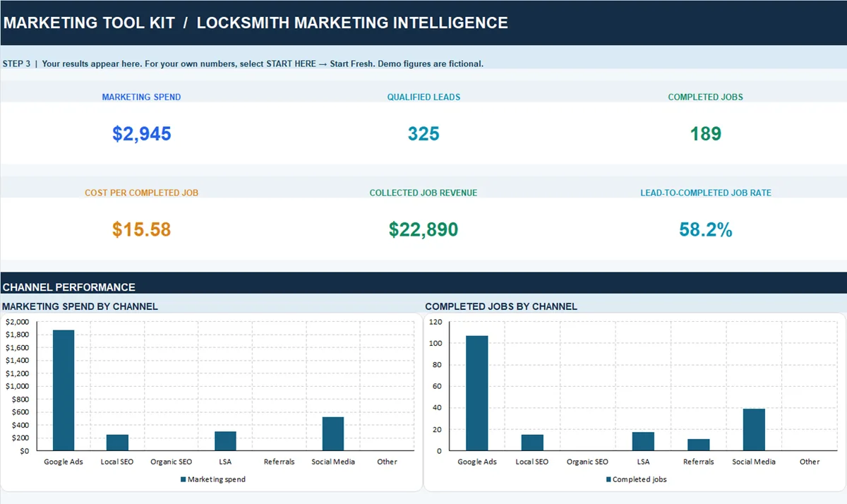Click the COLLECTED JOB REVENUE label
This screenshot has width=847, height=504.
[423, 193]
